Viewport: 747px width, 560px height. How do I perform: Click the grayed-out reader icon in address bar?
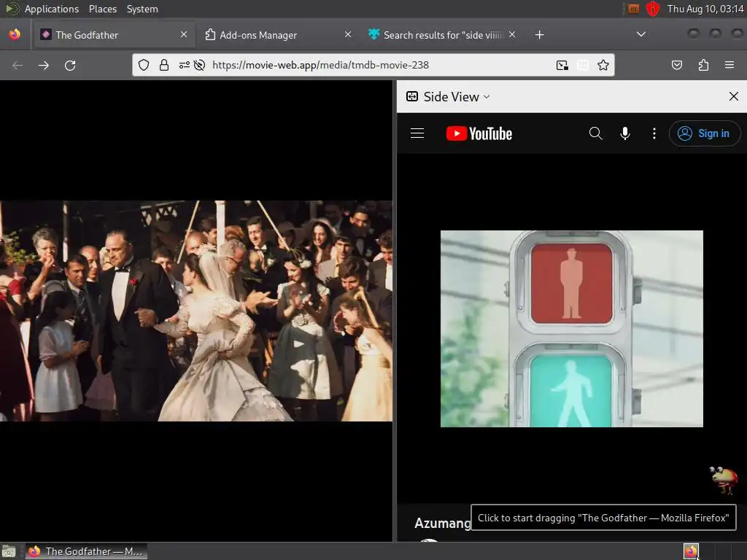pos(583,65)
